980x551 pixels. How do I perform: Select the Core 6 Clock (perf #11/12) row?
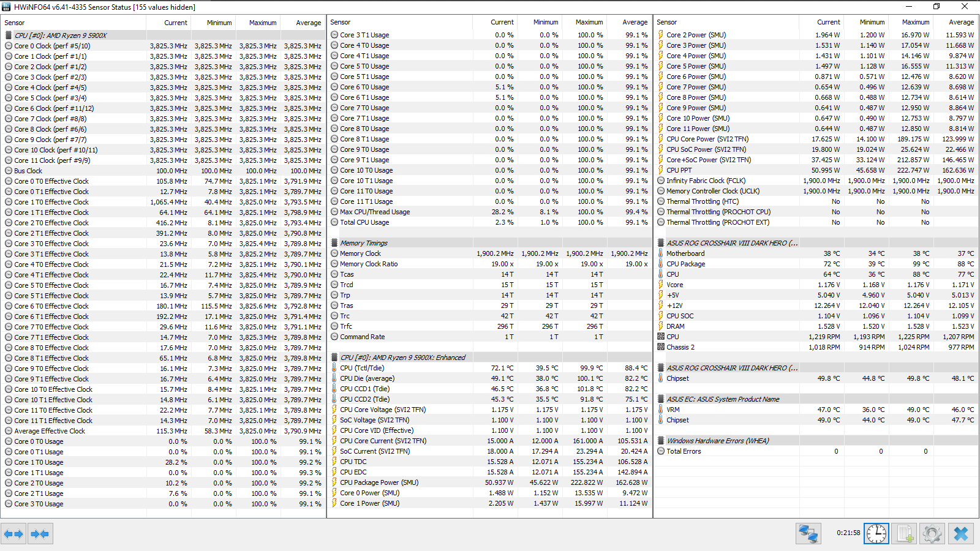[x=164, y=108]
